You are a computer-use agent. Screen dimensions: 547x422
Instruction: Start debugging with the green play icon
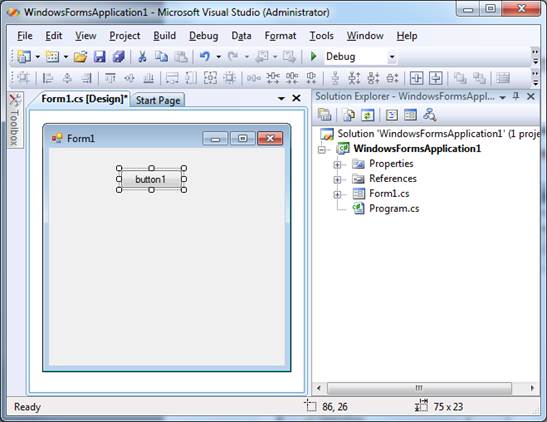[313, 56]
